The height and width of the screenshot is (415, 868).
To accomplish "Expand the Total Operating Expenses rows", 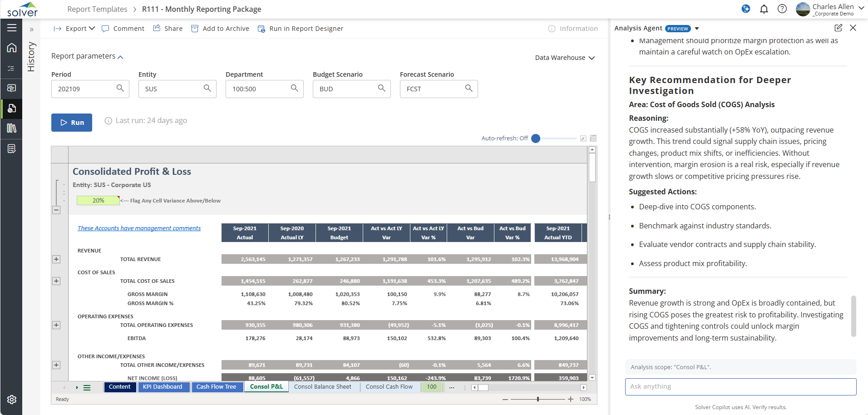I will 56,325.
